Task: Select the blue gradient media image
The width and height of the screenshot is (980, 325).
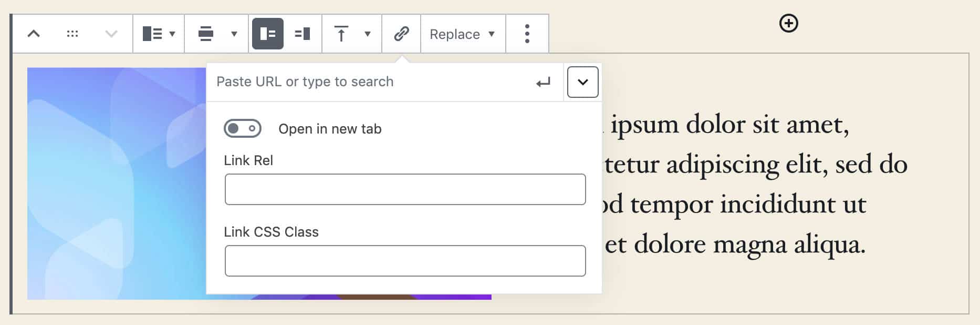Action: click(x=116, y=184)
